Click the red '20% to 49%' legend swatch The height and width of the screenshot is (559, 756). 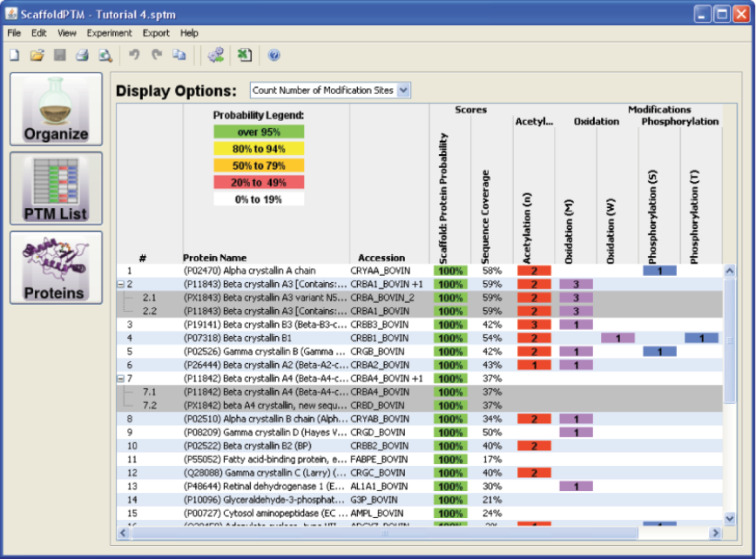click(x=259, y=183)
